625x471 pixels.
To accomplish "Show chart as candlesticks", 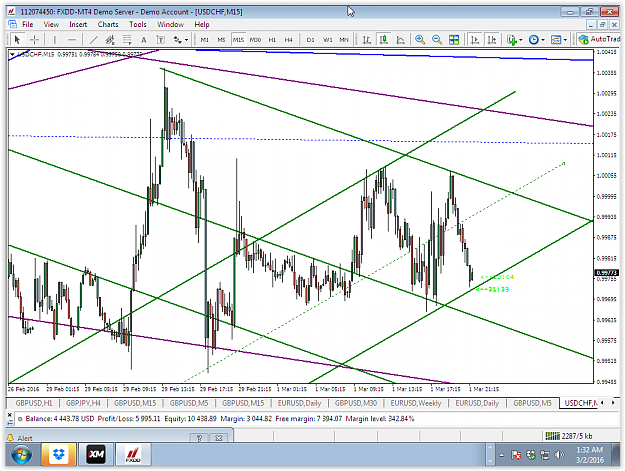I will pos(383,39).
